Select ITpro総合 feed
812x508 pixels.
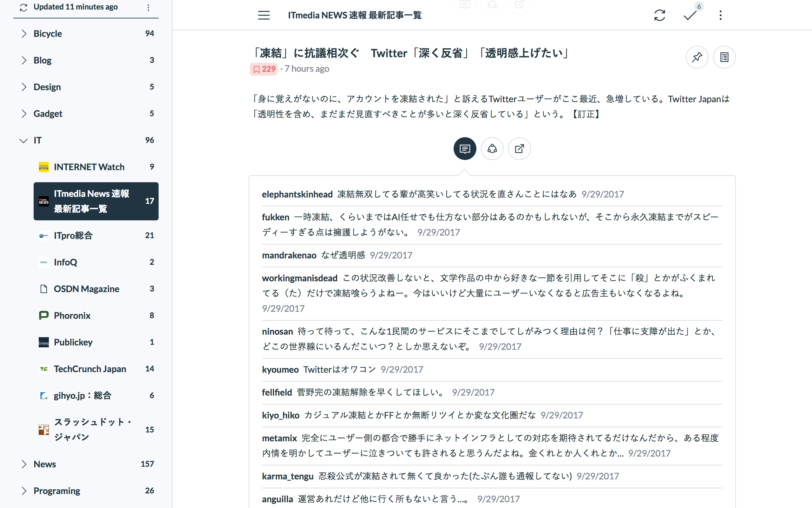(x=96, y=236)
